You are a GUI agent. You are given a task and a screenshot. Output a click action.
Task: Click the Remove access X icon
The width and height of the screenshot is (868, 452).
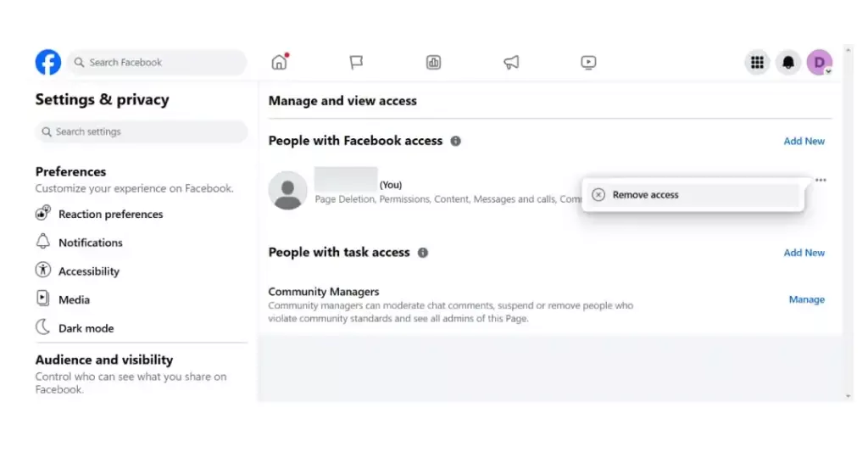point(598,195)
